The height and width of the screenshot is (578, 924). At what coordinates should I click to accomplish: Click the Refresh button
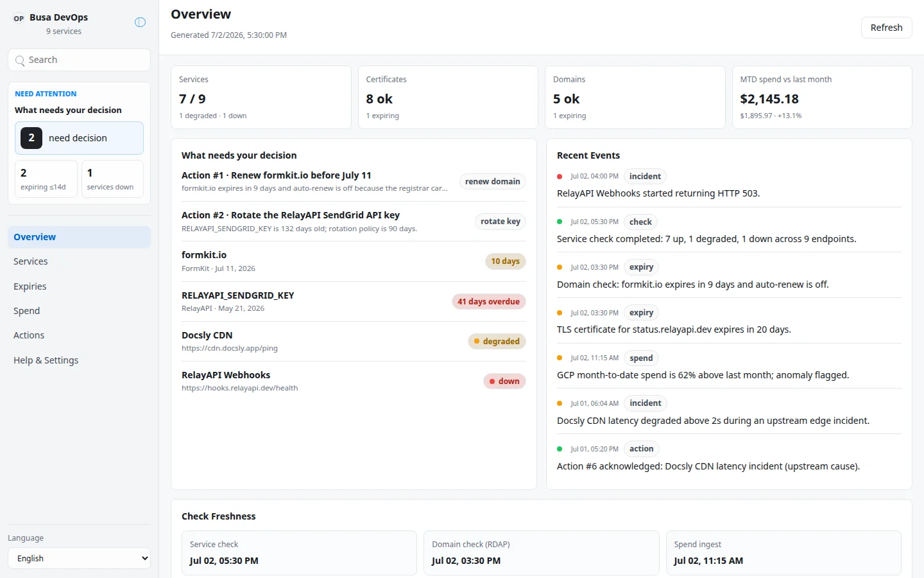click(x=886, y=28)
